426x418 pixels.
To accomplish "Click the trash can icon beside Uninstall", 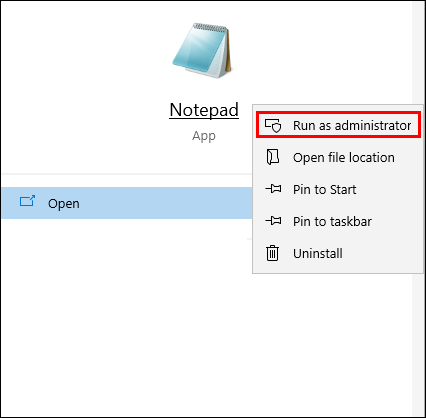I will tap(272, 253).
